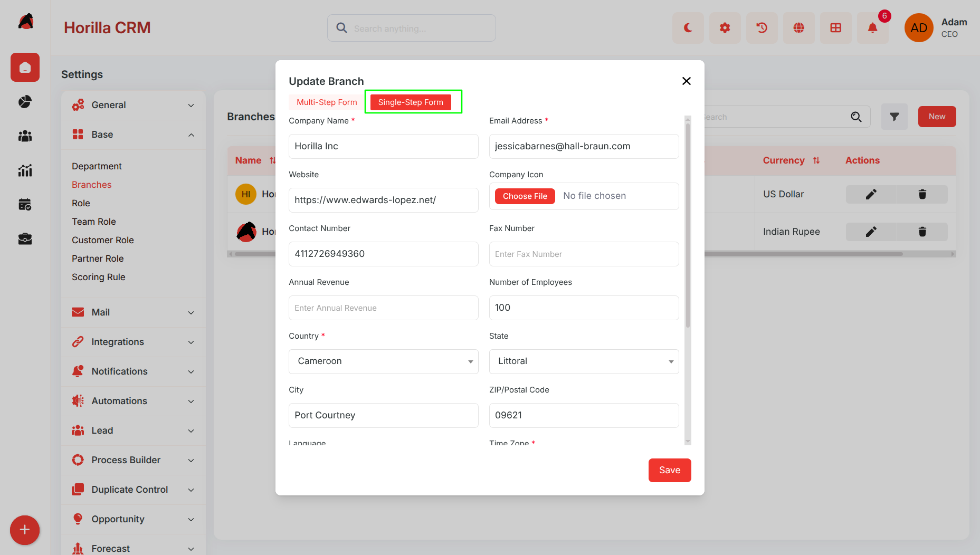Viewport: 980px width, 555px height.
Task: Expand the Integrations settings section
Action: coord(133,342)
